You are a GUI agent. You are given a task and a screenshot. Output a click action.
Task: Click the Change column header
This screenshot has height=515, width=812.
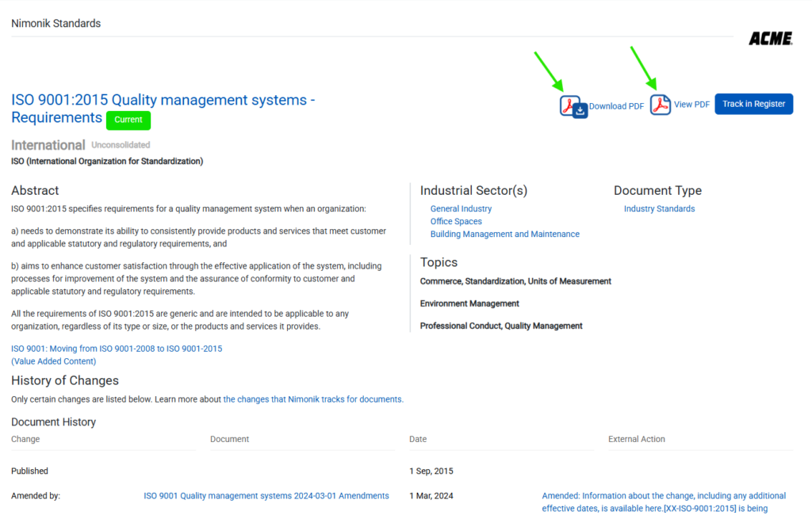point(25,439)
